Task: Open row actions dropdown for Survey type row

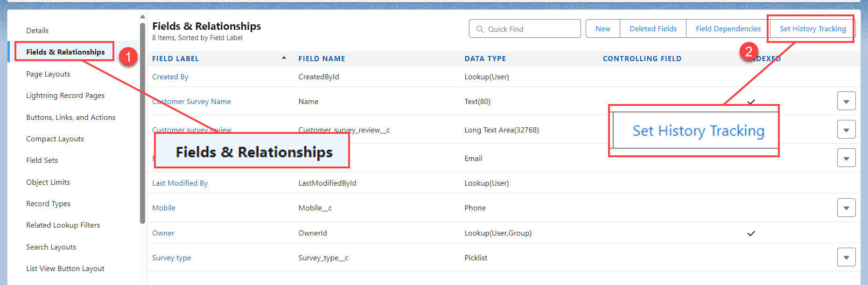Action: pos(846,257)
